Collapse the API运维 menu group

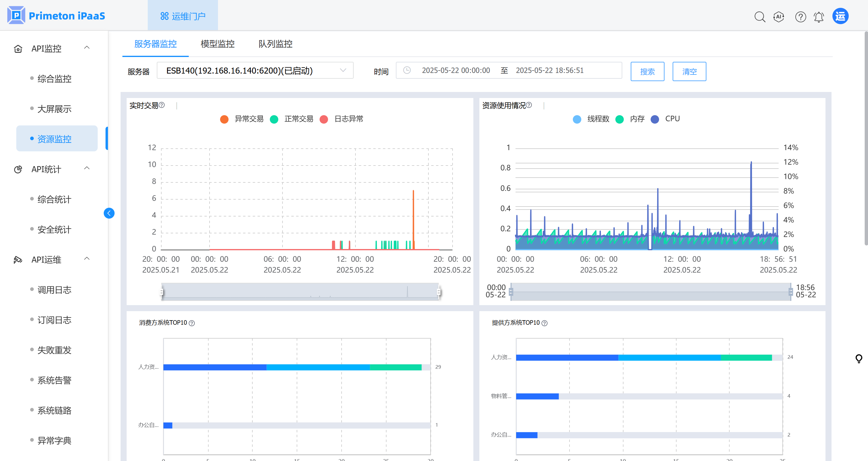click(87, 259)
